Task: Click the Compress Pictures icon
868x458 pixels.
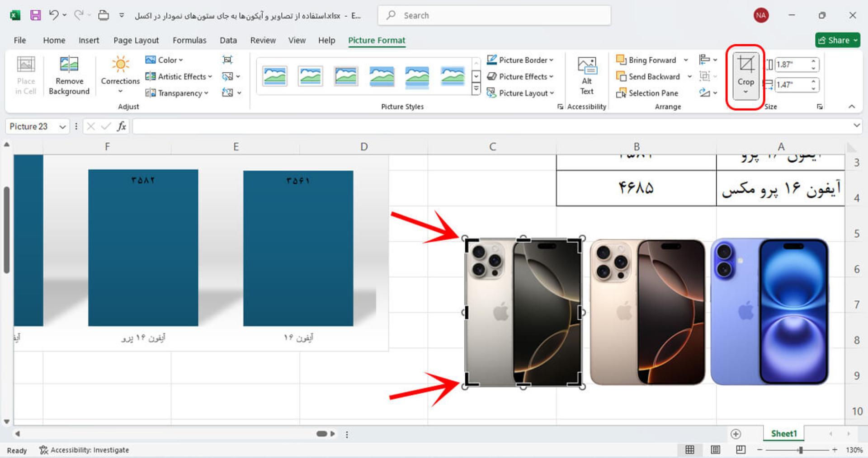Action: [x=227, y=60]
